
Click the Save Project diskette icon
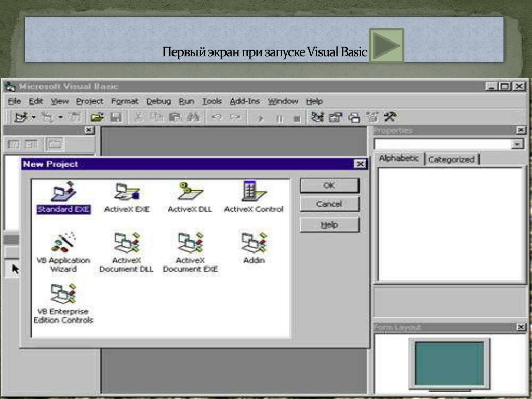116,117
